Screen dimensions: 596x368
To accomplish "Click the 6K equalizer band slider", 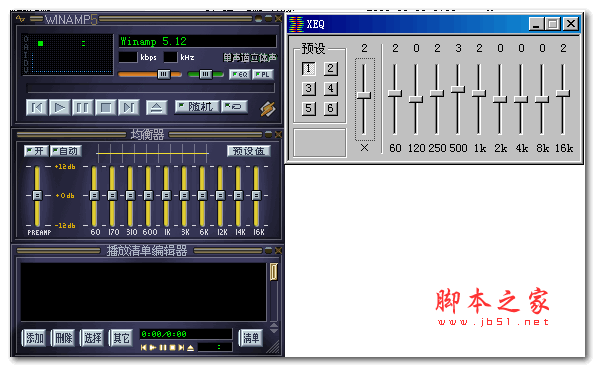I will pyautogui.click(x=202, y=195).
